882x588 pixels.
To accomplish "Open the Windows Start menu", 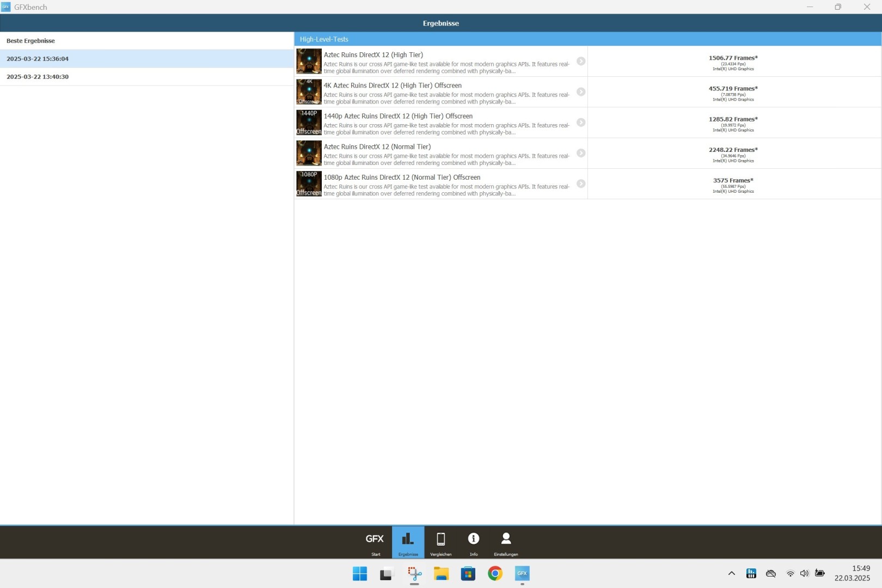I will click(x=359, y=574).
